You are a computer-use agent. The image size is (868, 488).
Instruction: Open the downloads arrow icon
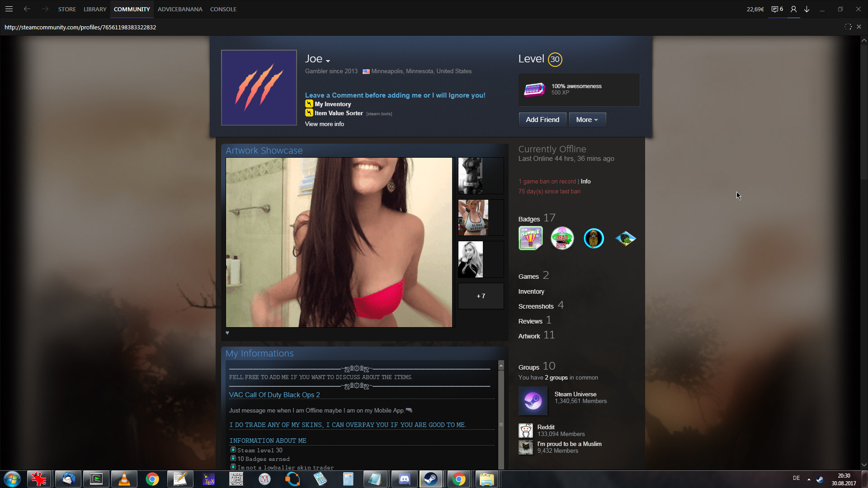(x=807, y=9)
